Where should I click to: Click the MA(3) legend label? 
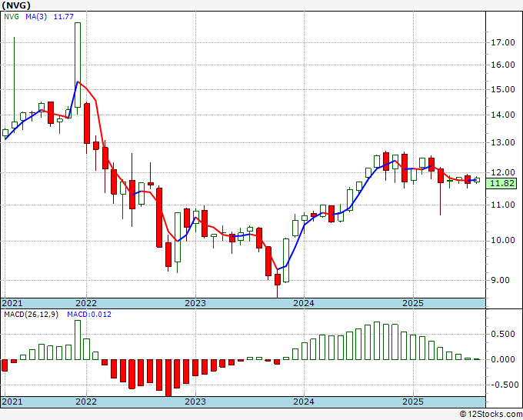click(36, 16)
